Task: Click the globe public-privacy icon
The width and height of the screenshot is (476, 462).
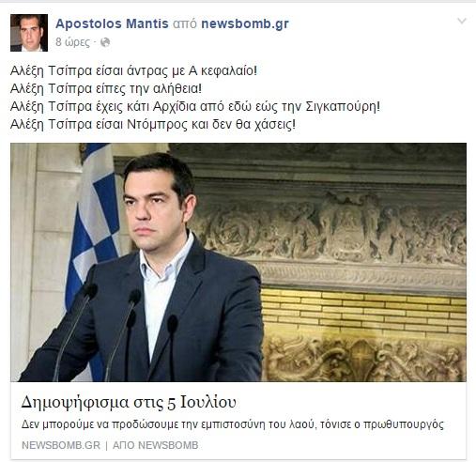Action: coord(105,42)
